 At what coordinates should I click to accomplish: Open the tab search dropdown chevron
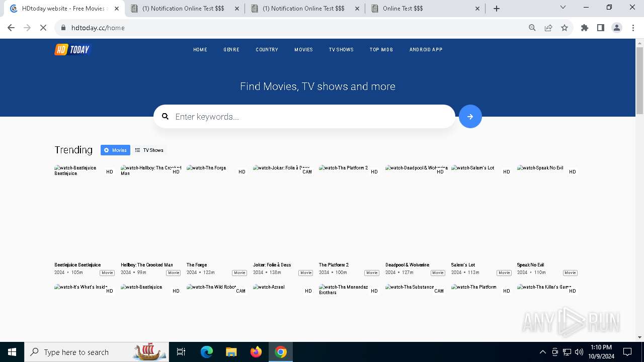[563, 7]
